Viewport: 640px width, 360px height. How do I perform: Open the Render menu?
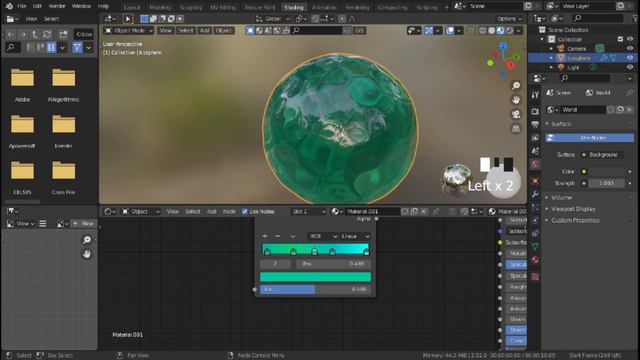[57, 6]
